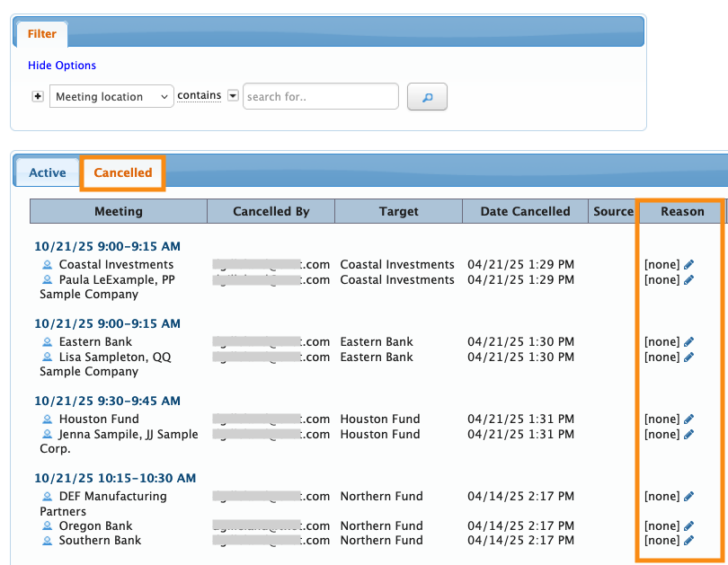Click 'Southern Bank' attendee name
The image size is (728, 565).
(x=101, y=541)
